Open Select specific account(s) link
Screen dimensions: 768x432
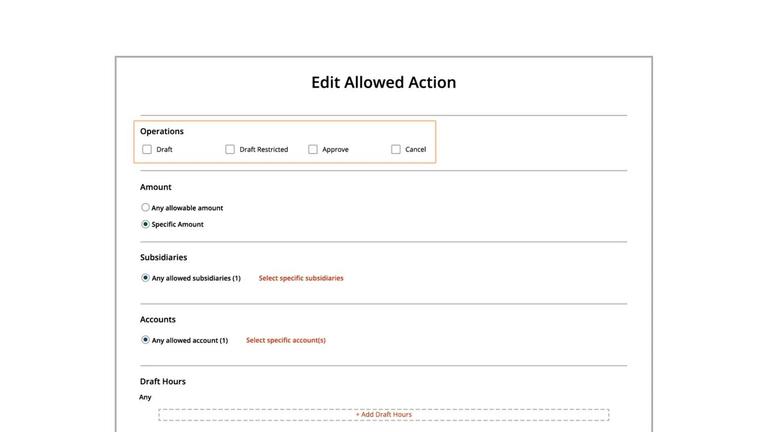[286, 340]
